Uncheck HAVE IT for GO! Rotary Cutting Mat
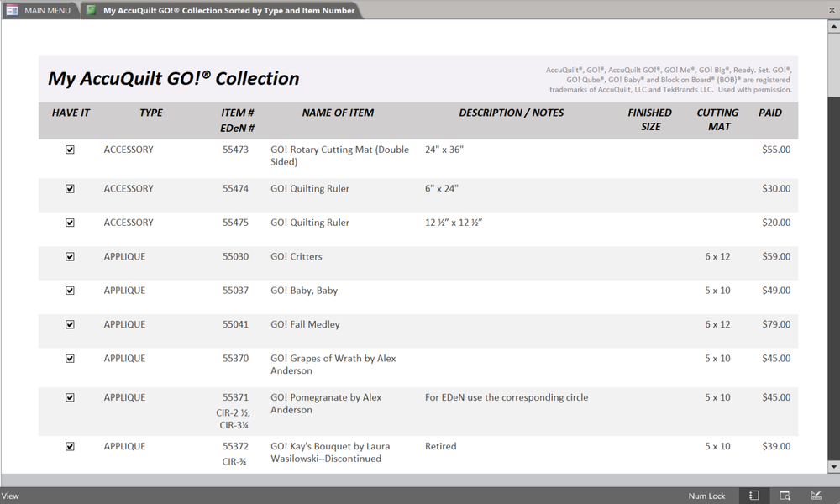Screen dimensions: 840x504 (x=70, y=149)
